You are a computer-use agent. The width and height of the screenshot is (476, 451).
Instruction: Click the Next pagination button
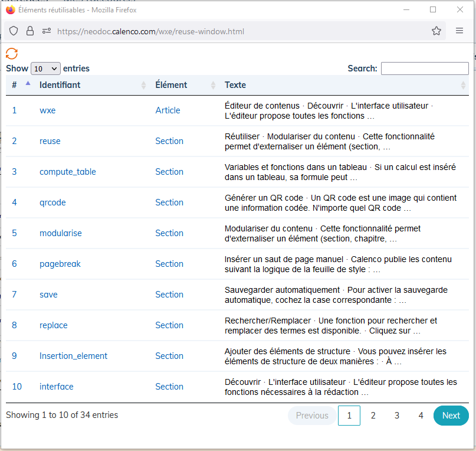point(451,416)
